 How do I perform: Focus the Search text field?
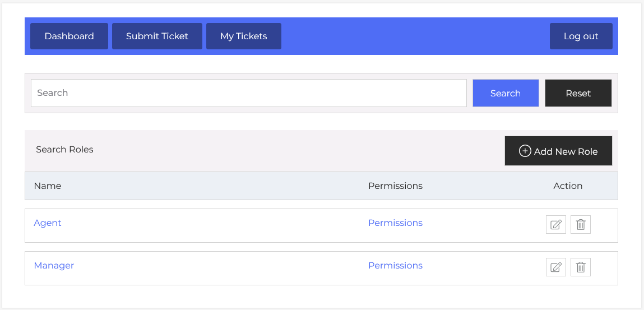pos(248,93)
